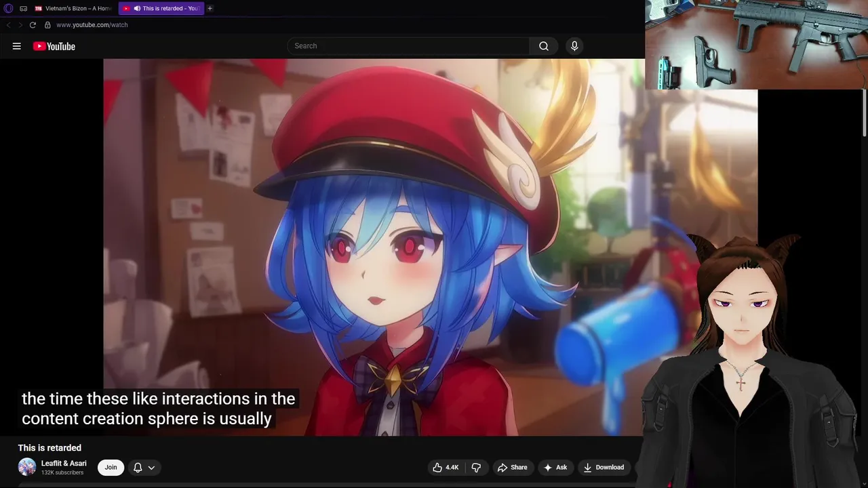Submit search with magnifying glass button
Image resolution: width=868 pixels, height=488 pixels.
(x=544, y=46)
